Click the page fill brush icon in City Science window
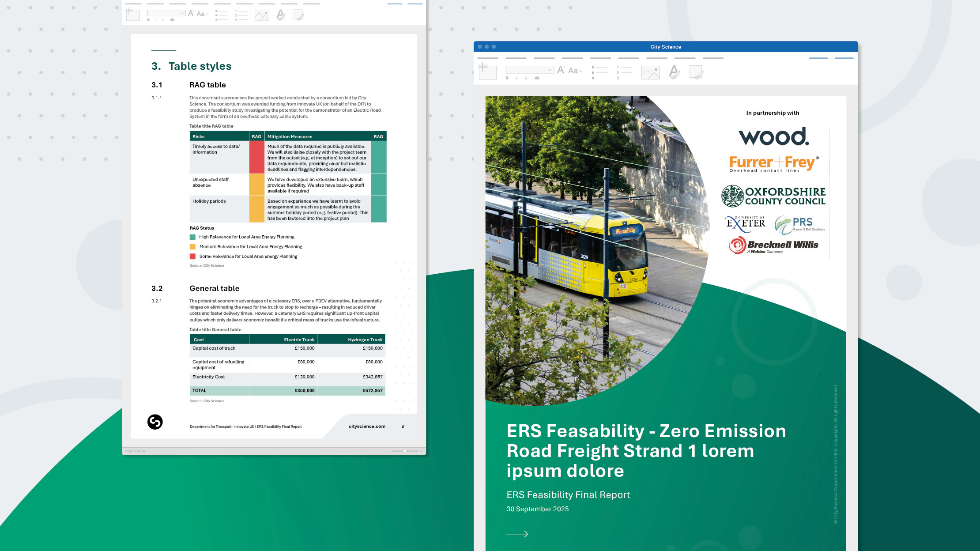This screenshot has height=551, width=980. click(696, 72)
